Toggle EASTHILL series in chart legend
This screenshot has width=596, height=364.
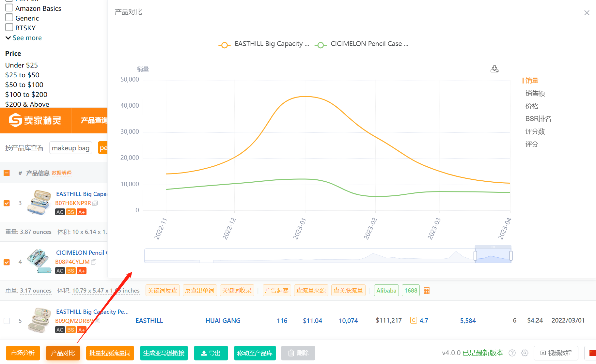pyautogui.click(x=264, y=44)
